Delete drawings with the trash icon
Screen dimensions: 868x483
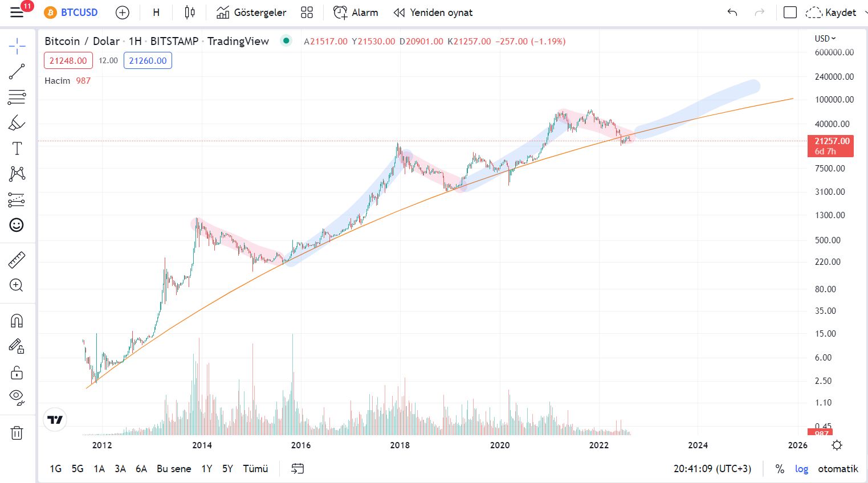coord(17,433)
